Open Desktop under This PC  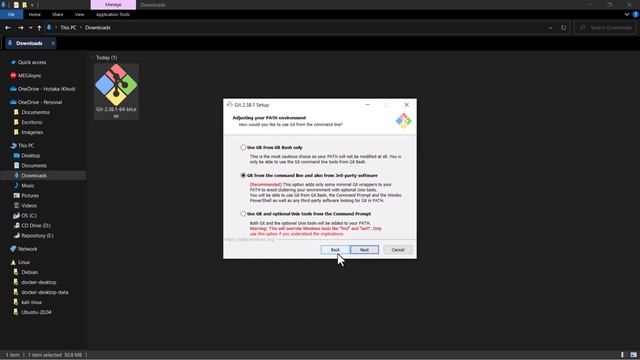(x=31, y=156)
